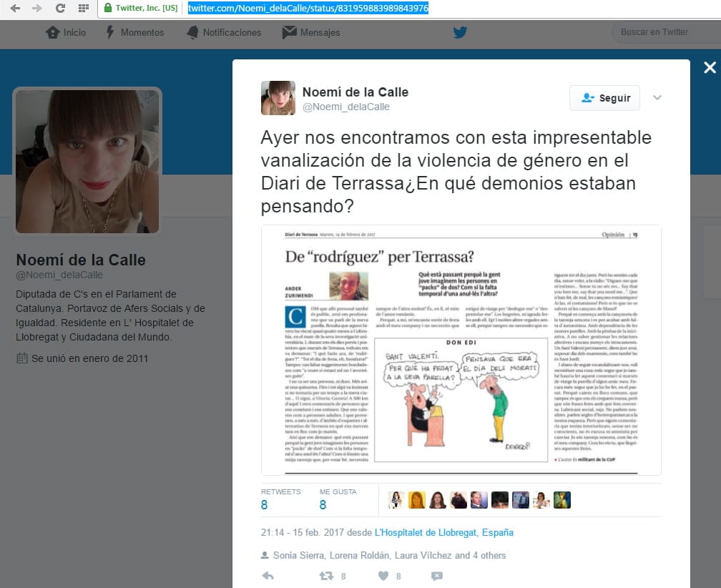The image size is (721, 588).
Task: Open the Momentos tab
Action: (x=134, y=32)
